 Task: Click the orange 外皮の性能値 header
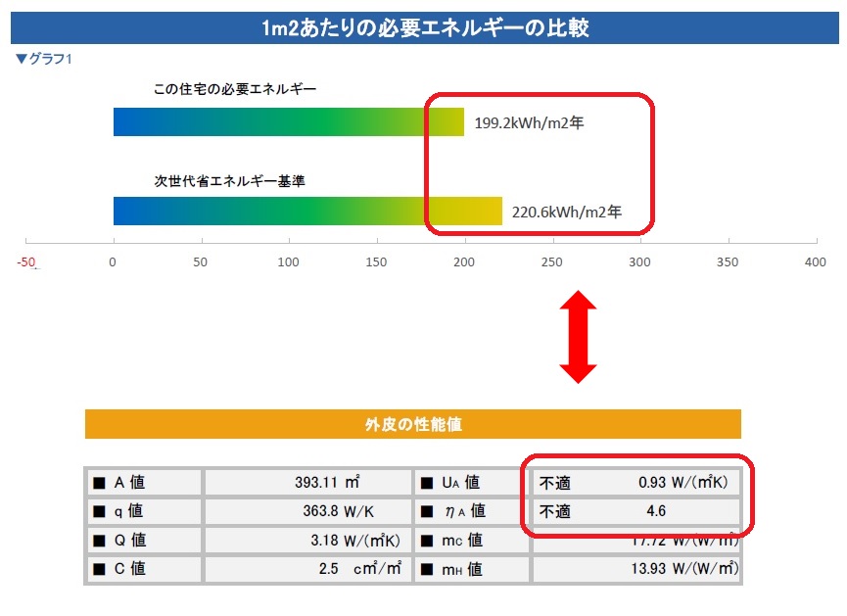tap(412, 424)
